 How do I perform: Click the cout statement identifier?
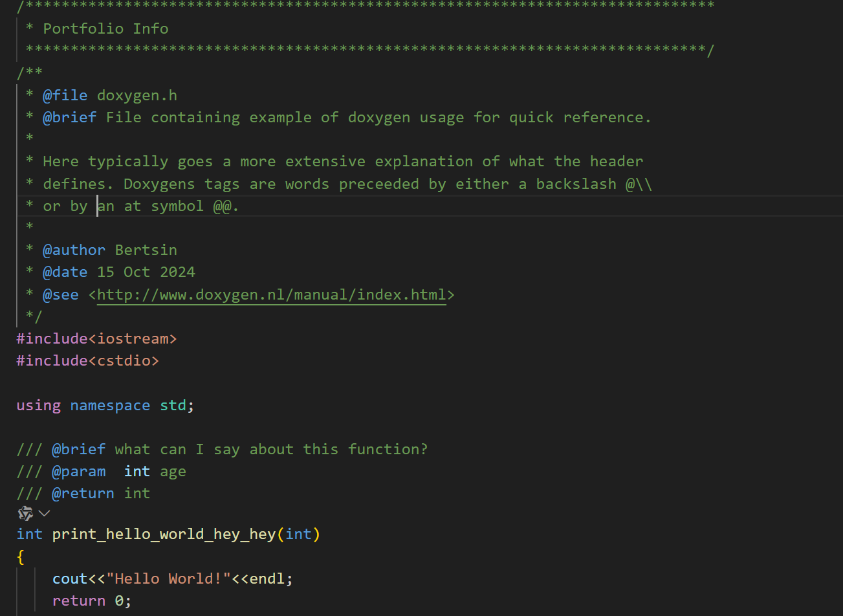pyautogui.click(x=70, y=578)
